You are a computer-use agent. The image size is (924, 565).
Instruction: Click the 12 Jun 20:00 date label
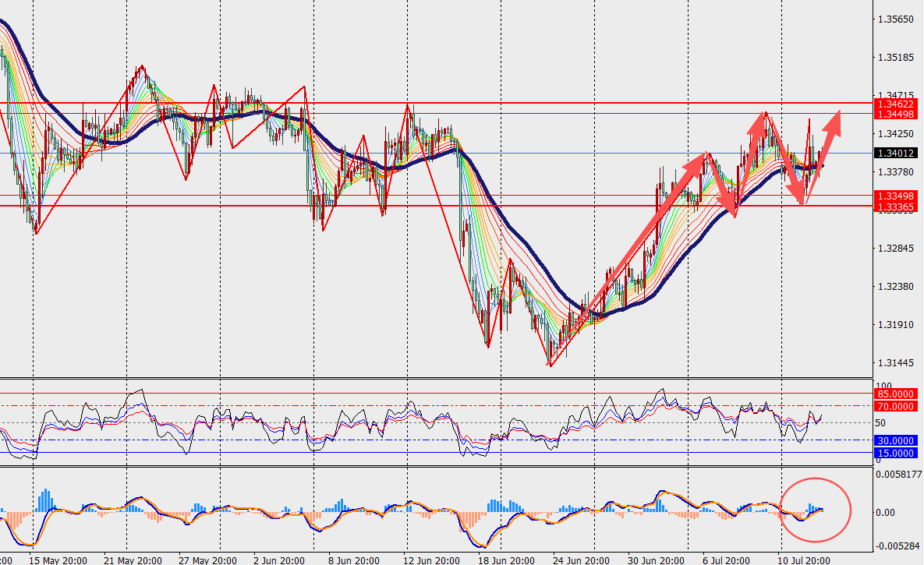click(431, 560)
